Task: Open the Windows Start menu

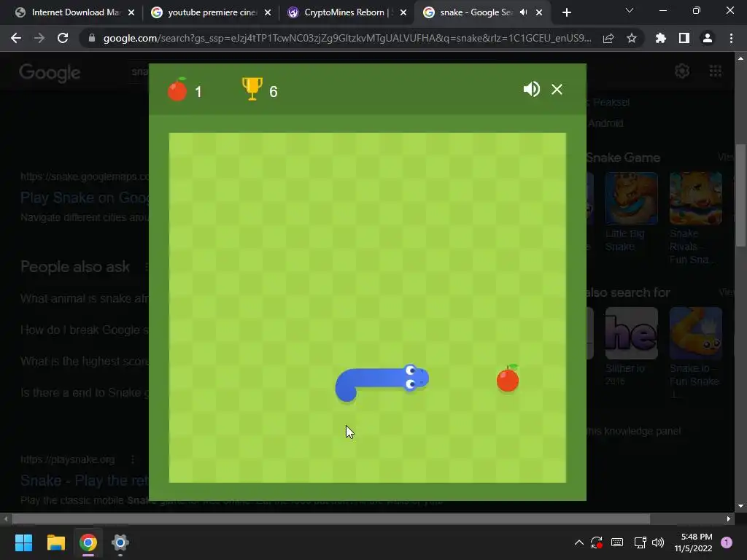Action: point(24,542)
